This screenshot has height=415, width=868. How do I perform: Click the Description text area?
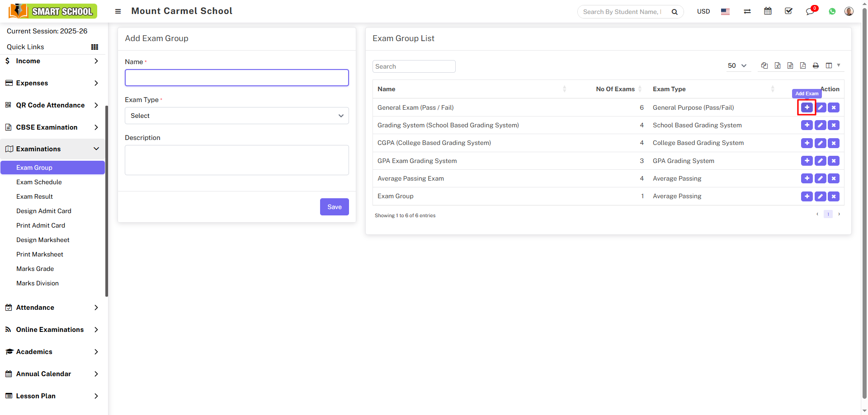click(236, 160)
